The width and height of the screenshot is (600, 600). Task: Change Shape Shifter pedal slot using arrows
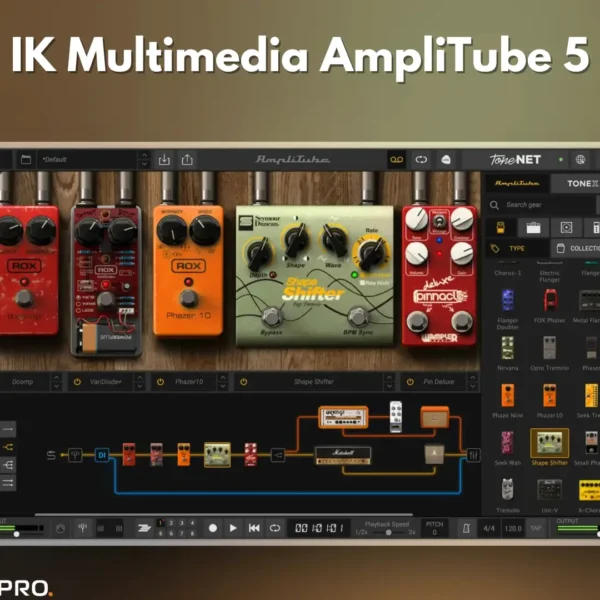[x=389, y=382]
